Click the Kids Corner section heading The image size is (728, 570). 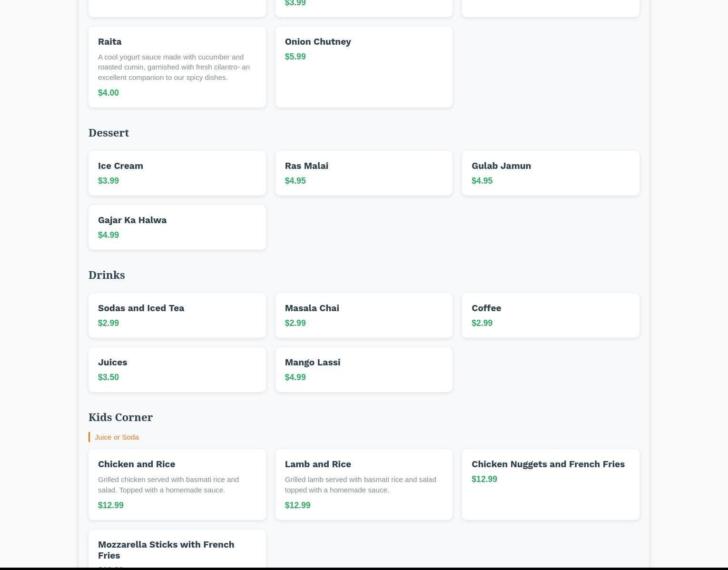tap(120, 417)
